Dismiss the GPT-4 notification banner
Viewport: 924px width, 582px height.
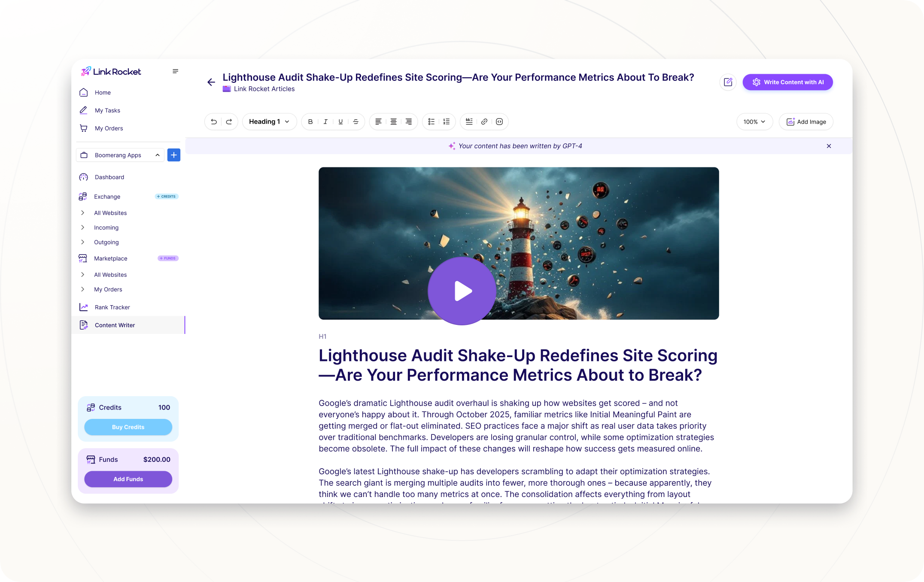pos(829,146)
